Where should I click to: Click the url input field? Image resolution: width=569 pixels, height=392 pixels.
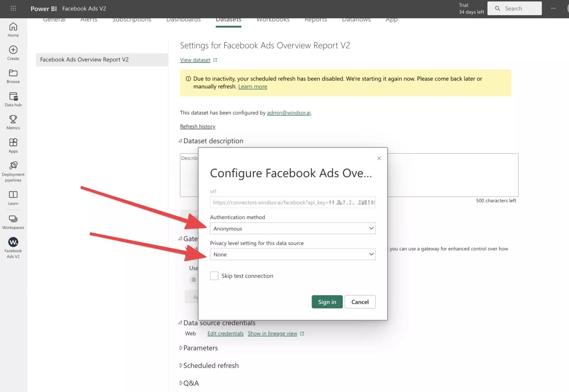coord(293,202)
